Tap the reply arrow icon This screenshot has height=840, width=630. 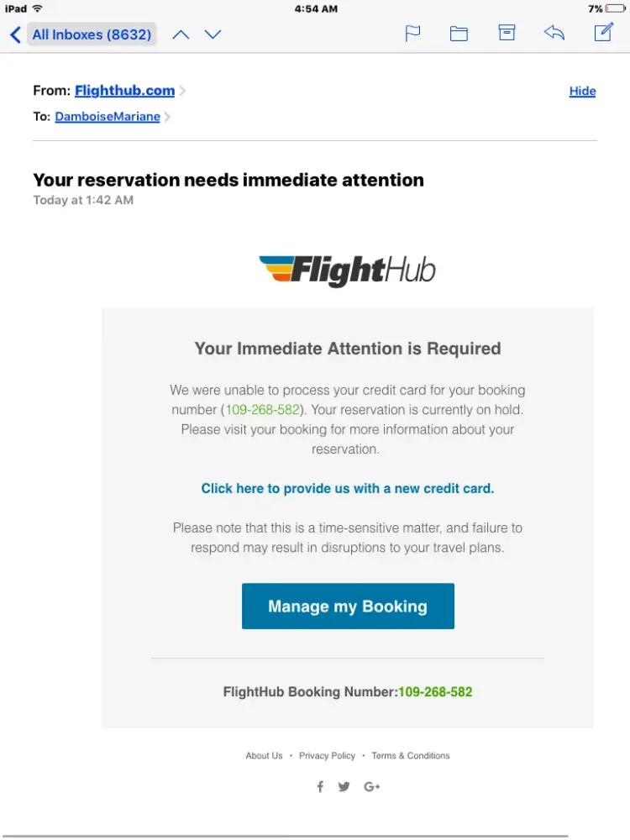(x=554, y=34)
